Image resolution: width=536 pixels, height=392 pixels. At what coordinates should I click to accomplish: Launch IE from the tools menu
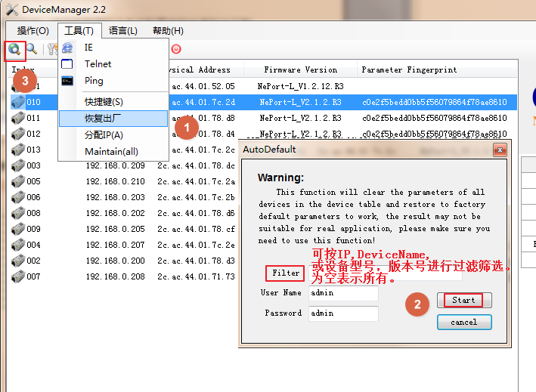tap(89, 48)
